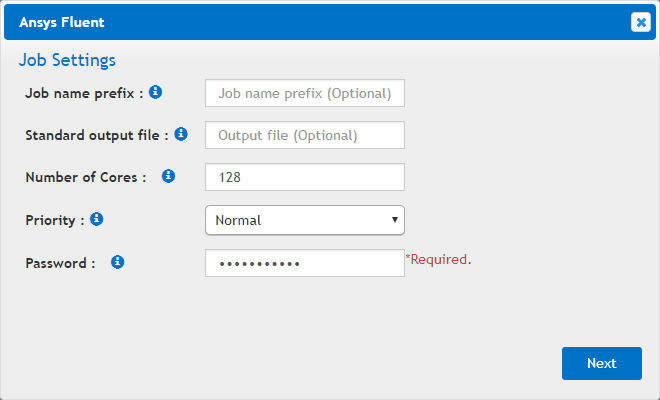Click the info icon beside Password
The width and height of the screenshot is (660, 400).
coord(117,262)
